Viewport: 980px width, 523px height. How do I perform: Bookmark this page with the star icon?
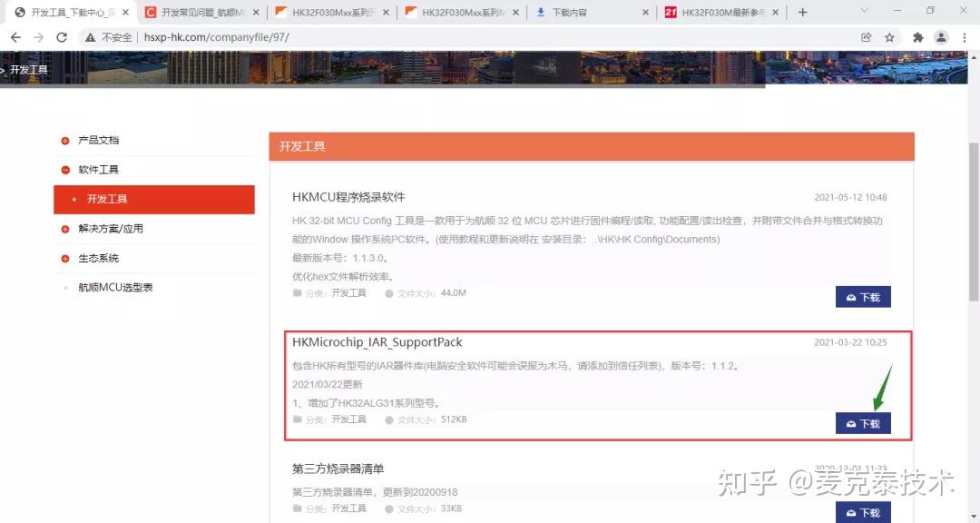coord(890,37)
